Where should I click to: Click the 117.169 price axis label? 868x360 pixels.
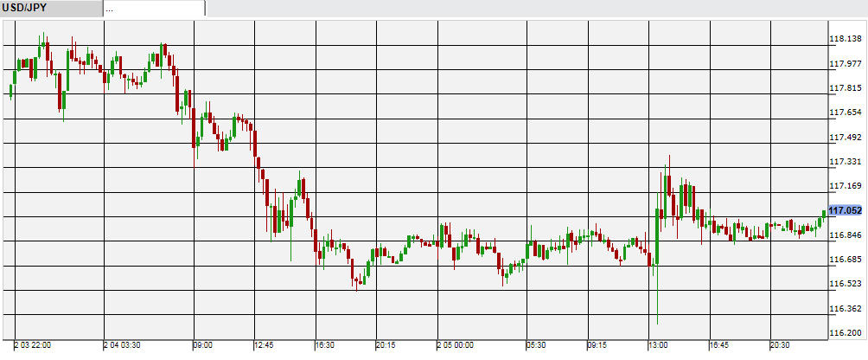coord(845,186)
